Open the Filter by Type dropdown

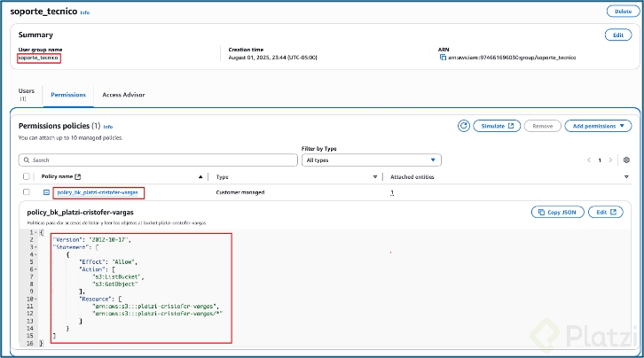click(x=372, y=160)
